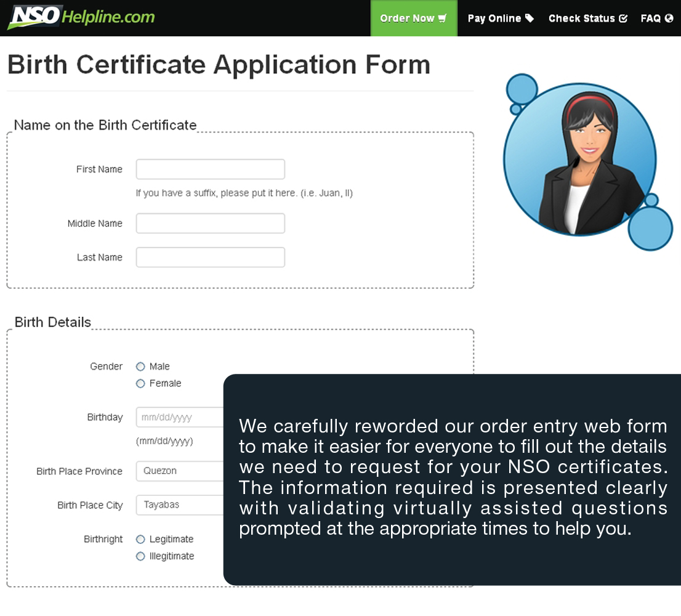Screen dimensions: 681x616
Task: Open the Birth Place City dropdown
Action: coord(180,505)
